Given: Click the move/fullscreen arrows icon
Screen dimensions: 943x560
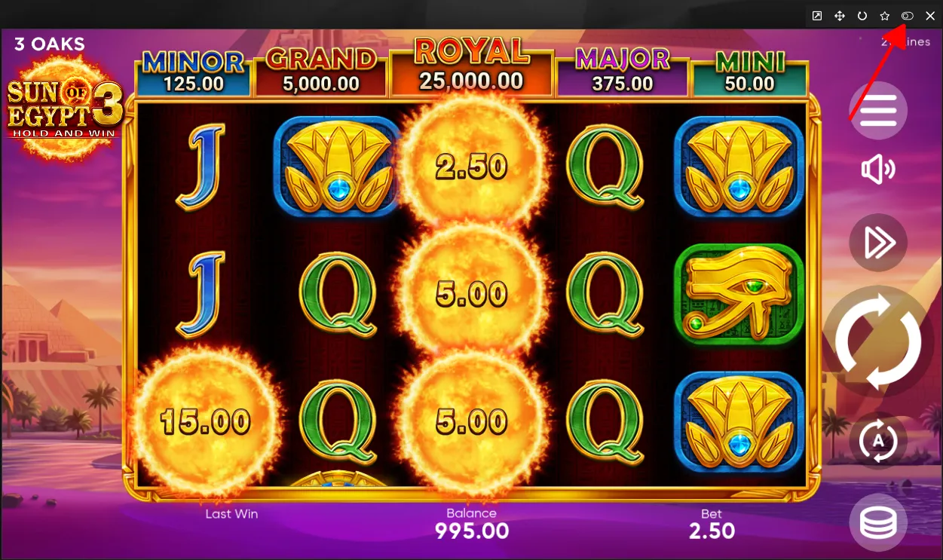Looking at the screenshot, I should (840, 16).
